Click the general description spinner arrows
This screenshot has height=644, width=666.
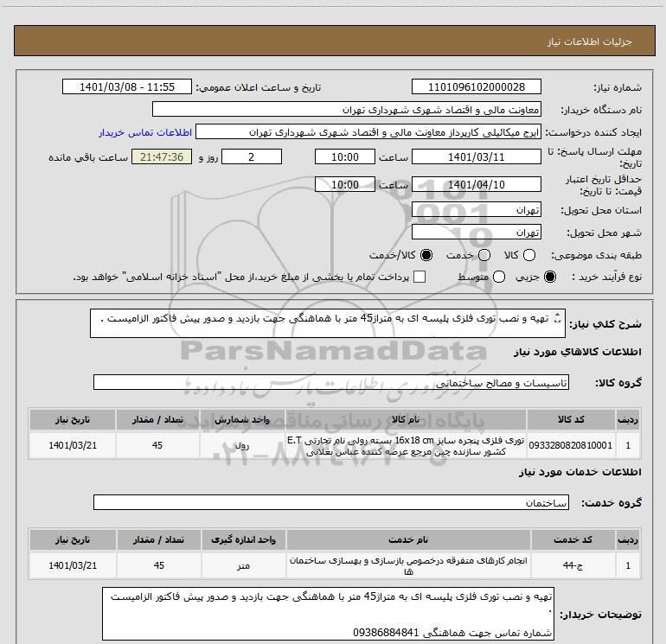558,318
